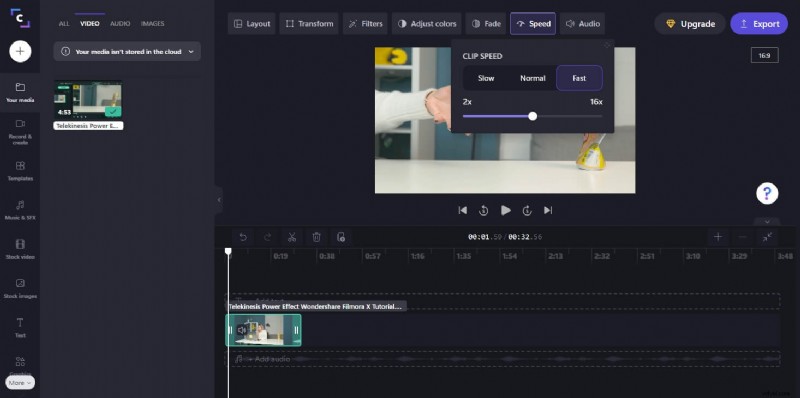800x398 pixels.
Task: Close the Speed panel via Speed button
Action: (533, 23)
